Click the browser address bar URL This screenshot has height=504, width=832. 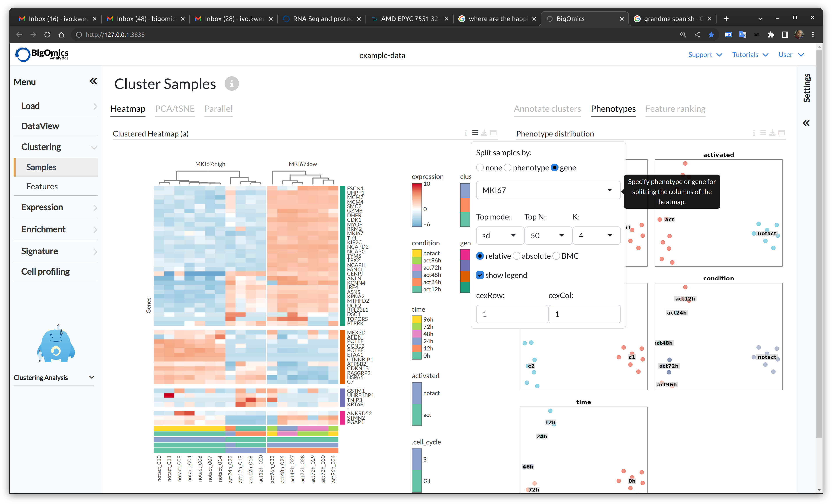click(x=115, y=34)
